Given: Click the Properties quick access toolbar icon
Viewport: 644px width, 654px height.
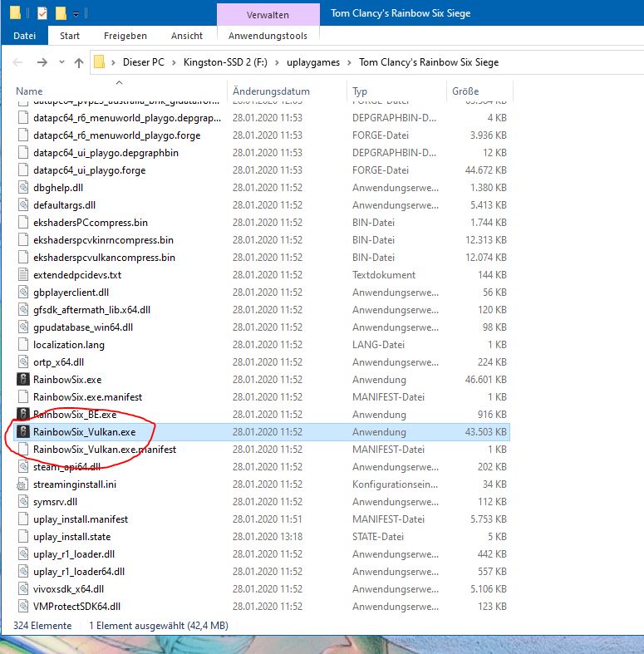Looking at the screenshot, I should pyautogui.click(x=42, y=13).
